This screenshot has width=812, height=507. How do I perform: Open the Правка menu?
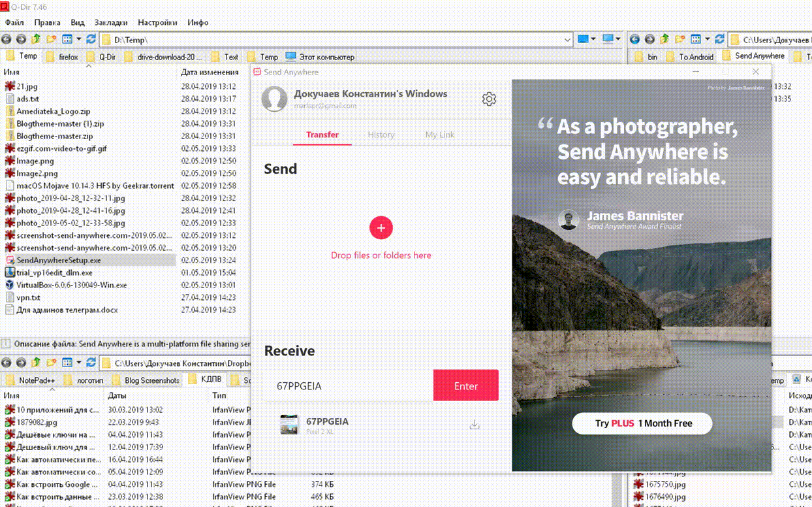(x=47, y=22)
